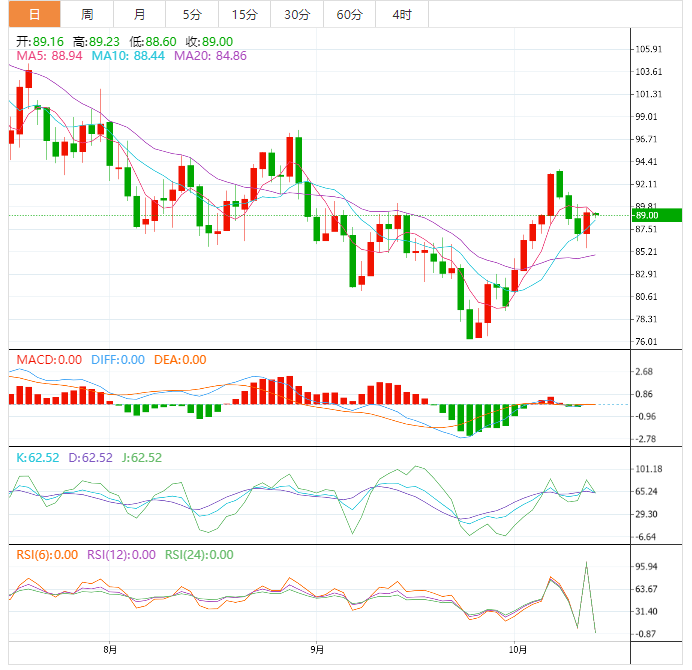
Task: Click the D:62.52 indicator label
Action: 90,458
